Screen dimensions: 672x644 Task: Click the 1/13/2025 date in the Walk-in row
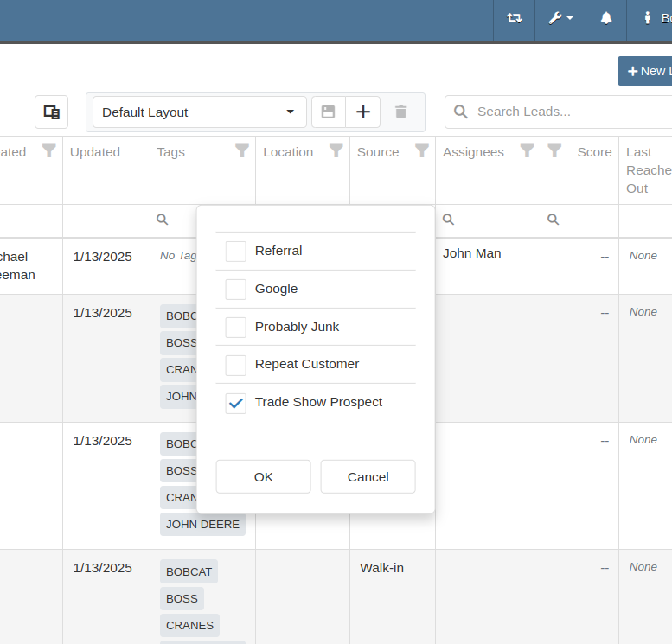[x=102, y=568]
